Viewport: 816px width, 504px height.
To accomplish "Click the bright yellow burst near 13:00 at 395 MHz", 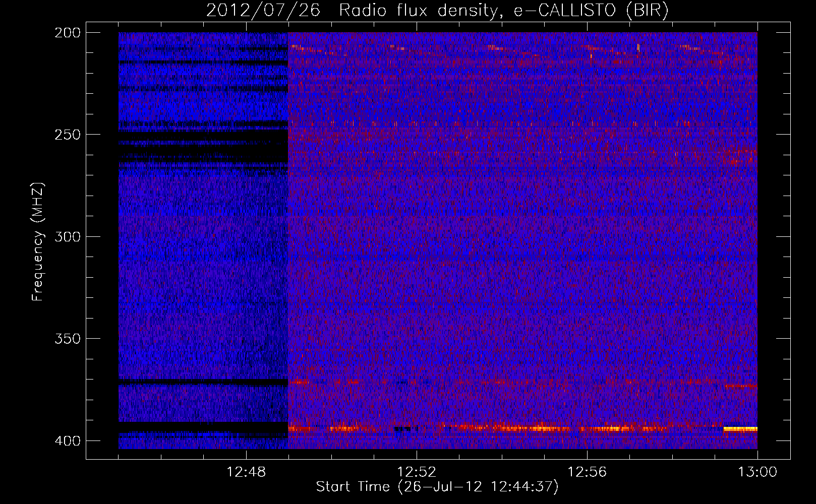I will (x=740, y=429).
